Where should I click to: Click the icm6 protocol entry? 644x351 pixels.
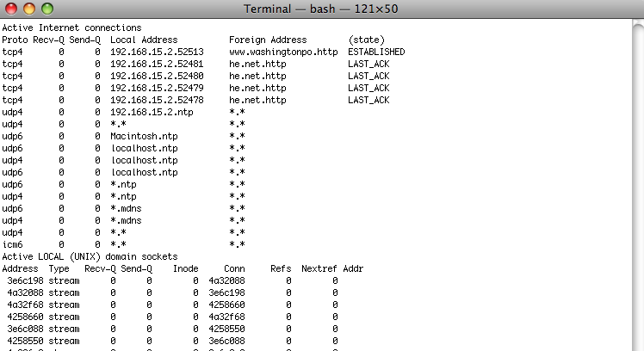click(x=12, y=244)
